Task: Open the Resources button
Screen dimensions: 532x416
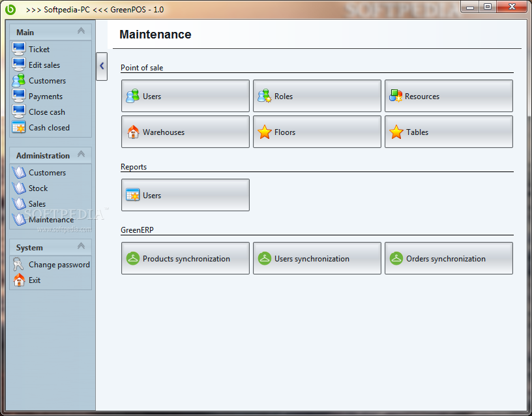Action: (x=449, y=96)
